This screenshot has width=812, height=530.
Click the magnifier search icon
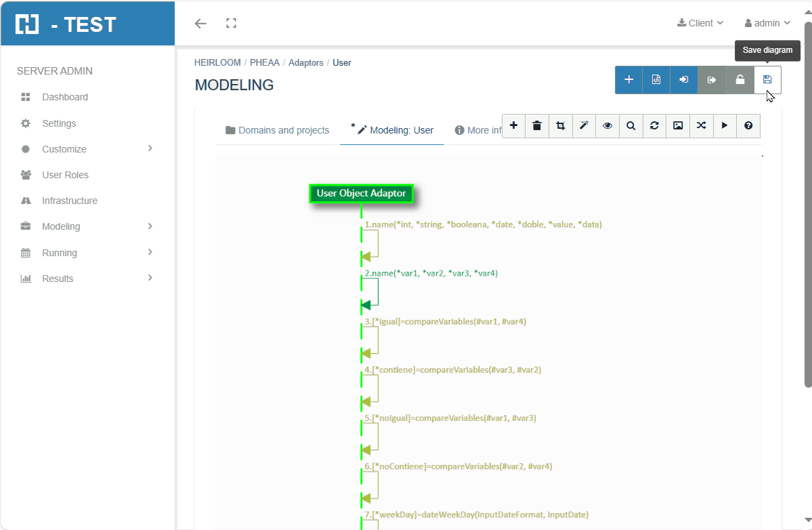click(x=631, y=125)
